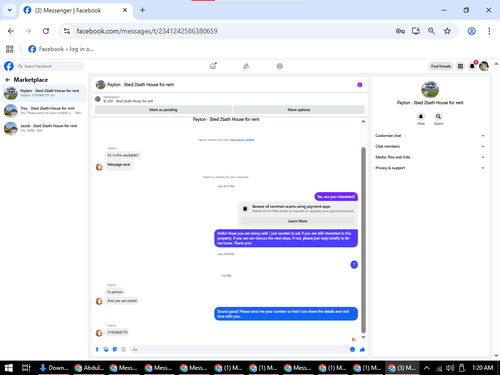Open the Facebook home feed icon
Image resolution: width=500 pixels, height=375 pixels.
213,66
